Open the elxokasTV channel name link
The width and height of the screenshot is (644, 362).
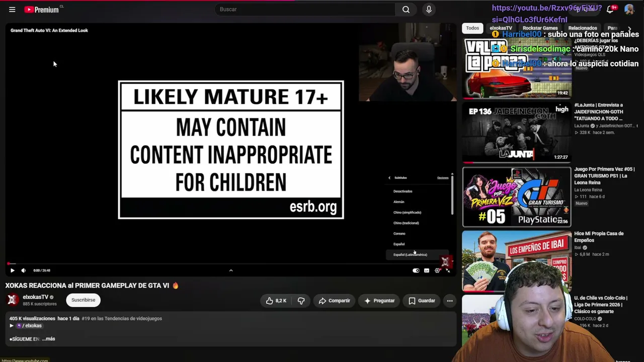click(x=36, y=297)
